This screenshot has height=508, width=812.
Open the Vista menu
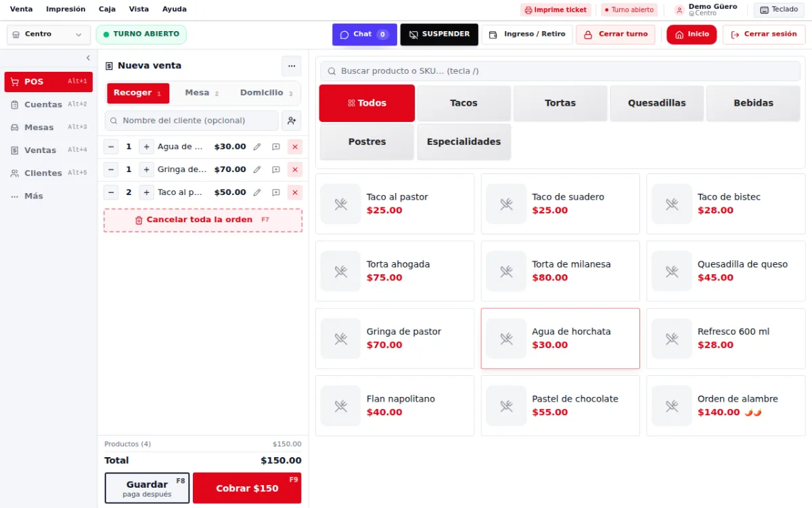[139, 9]
